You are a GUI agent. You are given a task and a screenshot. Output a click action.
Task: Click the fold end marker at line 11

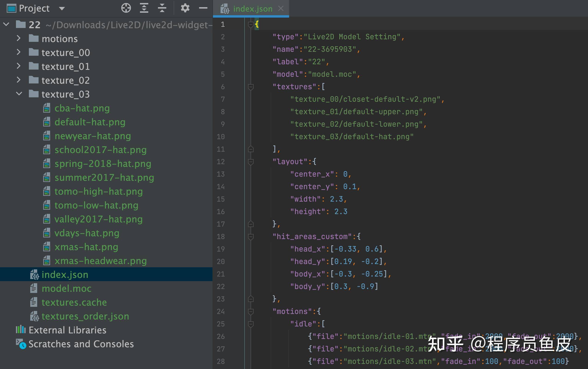(x=251, y=149)
